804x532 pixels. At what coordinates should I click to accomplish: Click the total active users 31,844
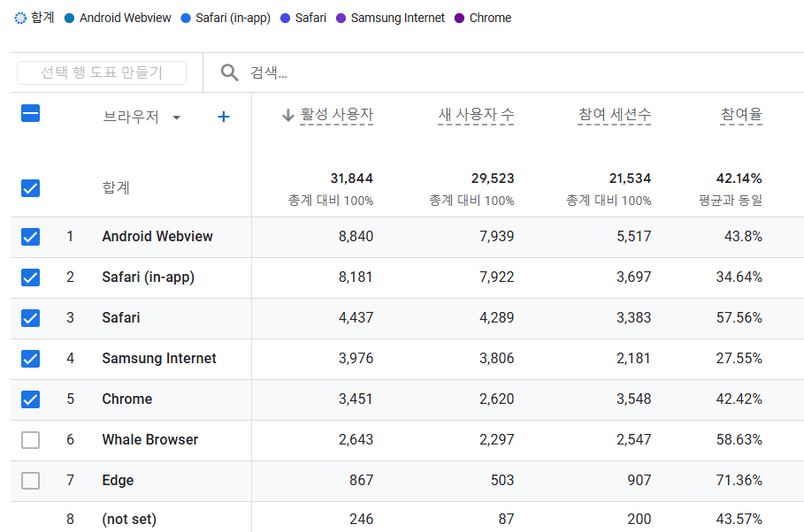[x=352, y=179]
